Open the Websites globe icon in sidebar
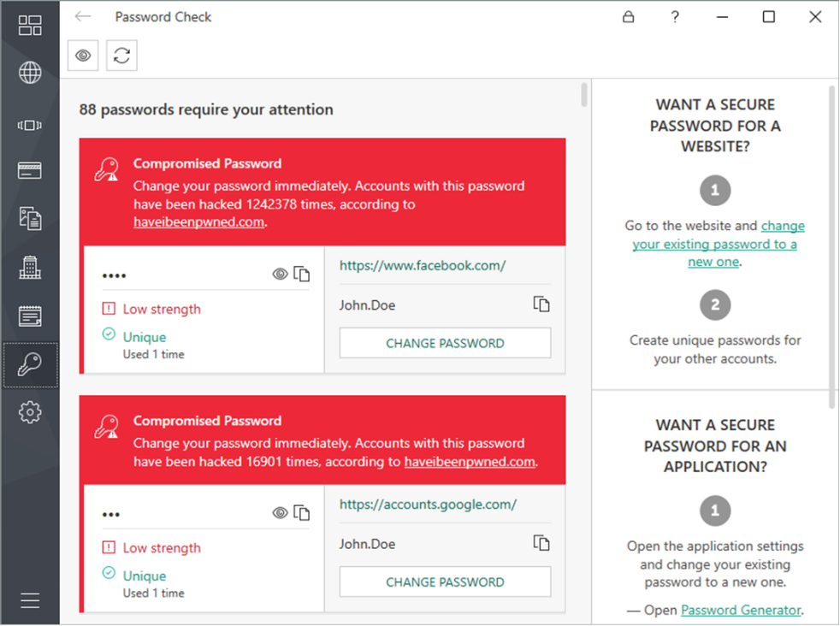Screen dimensions: 840x626 30,73
